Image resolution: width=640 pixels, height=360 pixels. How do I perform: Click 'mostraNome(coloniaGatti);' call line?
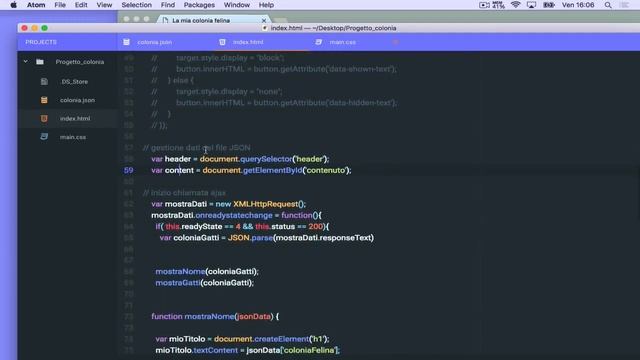click(x=207, y=271)
